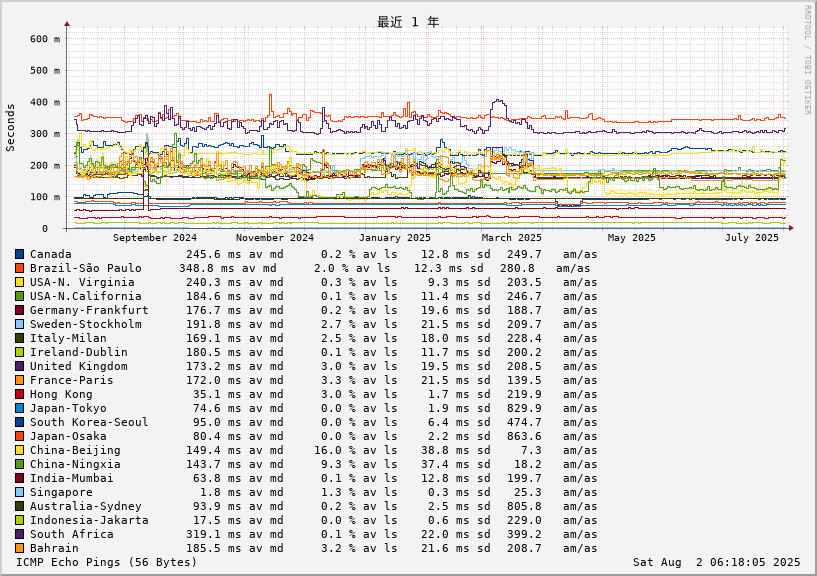The image size is (817, 576).
Task: Click the "Indonesia-Jakarta" legend label
Action: 89,520
